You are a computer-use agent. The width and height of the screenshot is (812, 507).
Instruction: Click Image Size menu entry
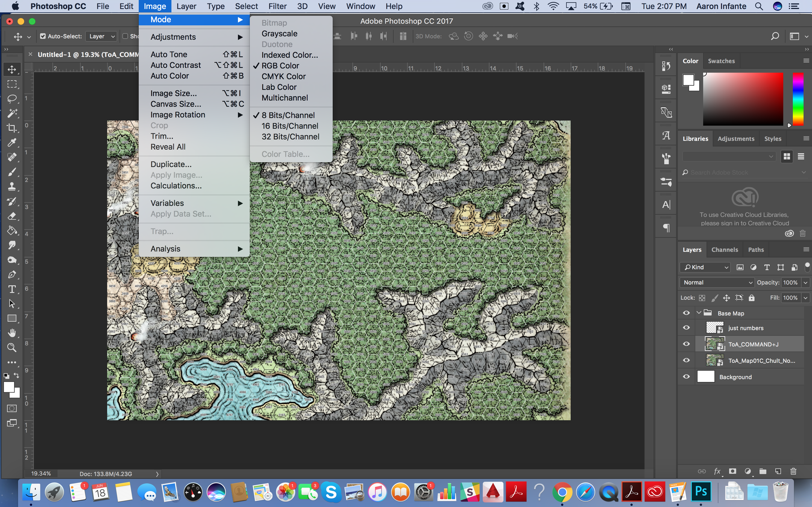pos(173,93)
